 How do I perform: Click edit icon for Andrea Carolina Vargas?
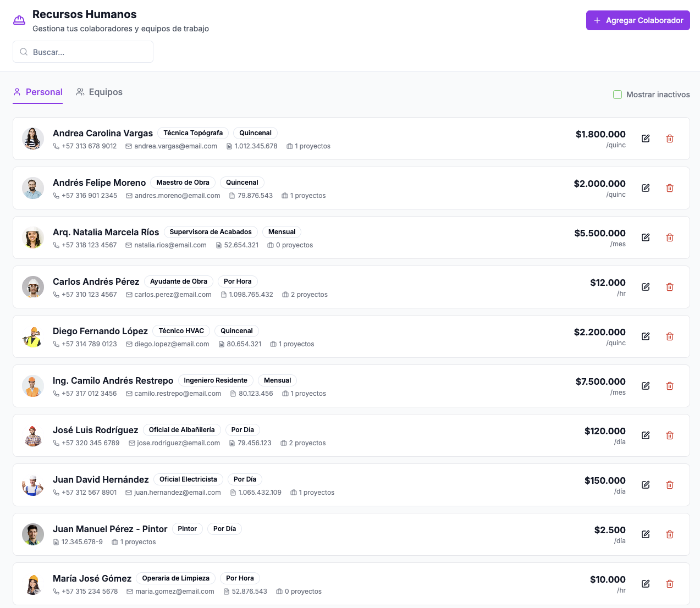click(x=646, y=139)
